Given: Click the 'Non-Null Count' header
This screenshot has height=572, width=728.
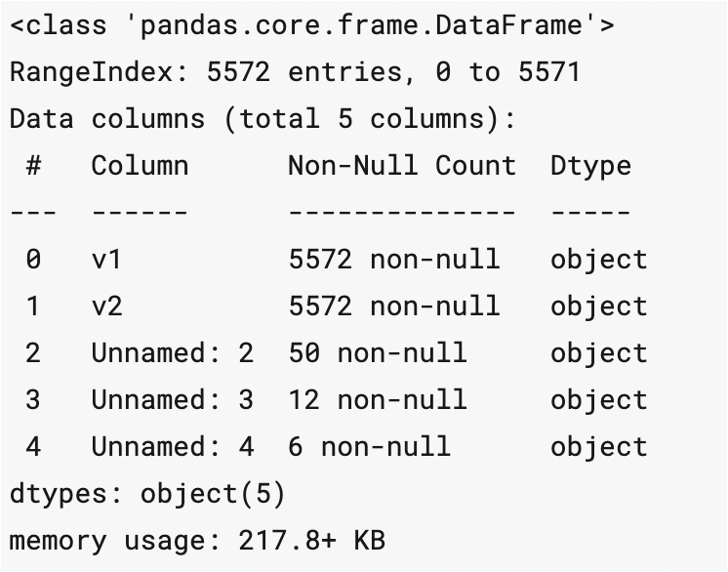Looking at the screenshot, I should (x=402, y=165).
